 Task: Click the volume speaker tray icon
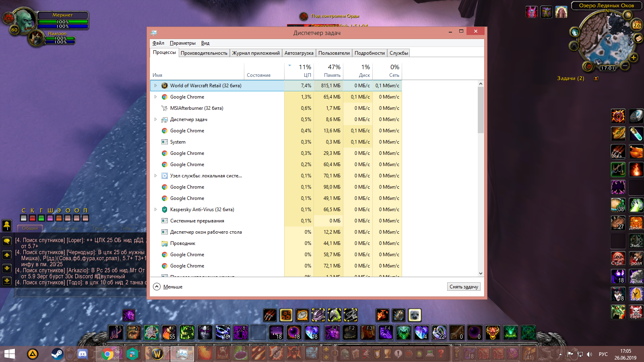[x=589, y=354]
